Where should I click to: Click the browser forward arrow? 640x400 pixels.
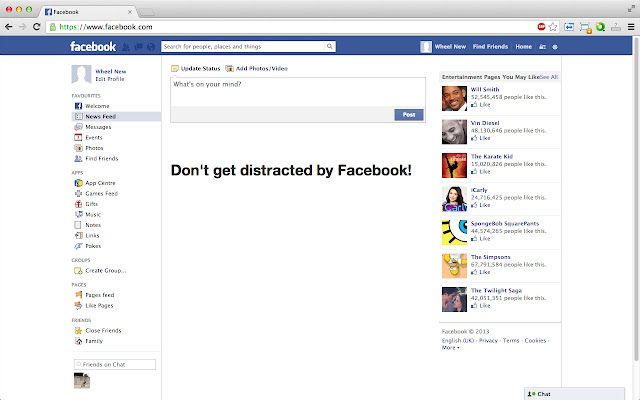pos(22,27)
